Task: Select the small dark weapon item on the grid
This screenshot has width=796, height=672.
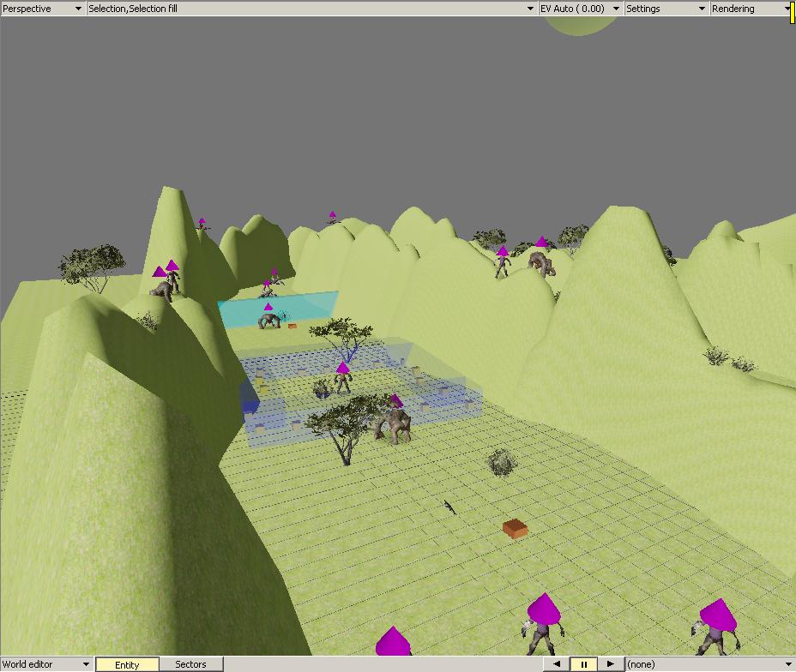Action: point(449,507)
